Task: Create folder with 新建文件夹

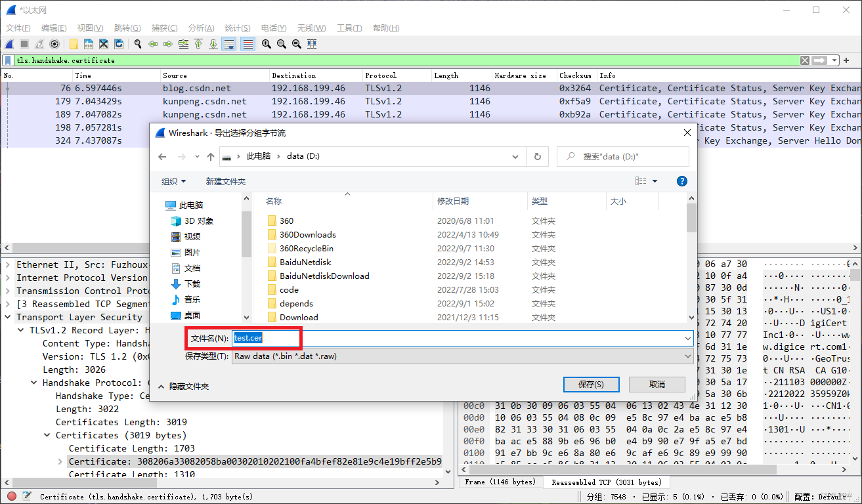Action: 226,181
